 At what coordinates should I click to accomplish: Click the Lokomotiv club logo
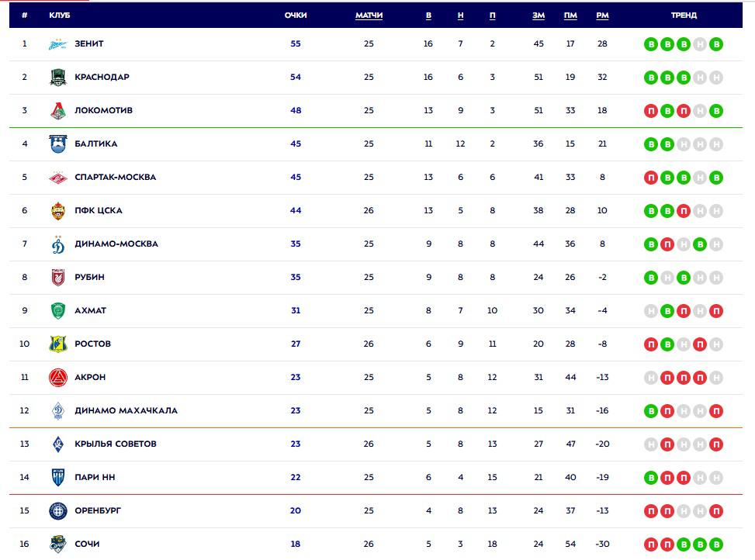58,111
